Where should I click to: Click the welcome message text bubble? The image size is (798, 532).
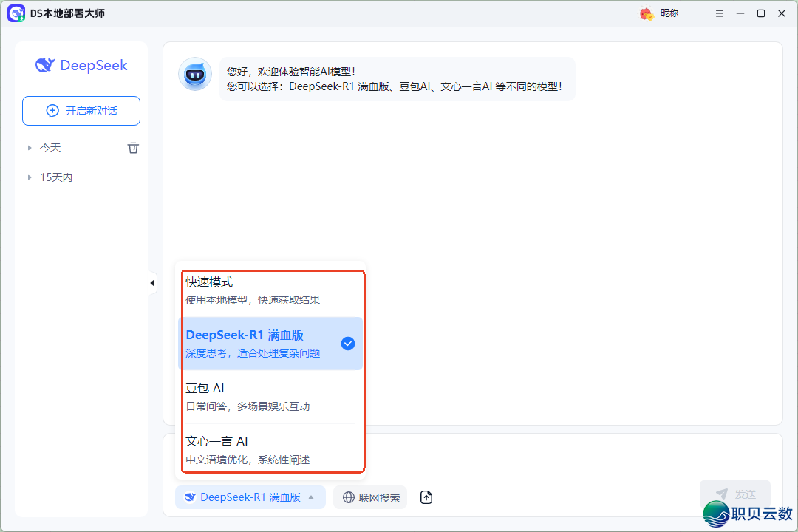click(397, 79)
